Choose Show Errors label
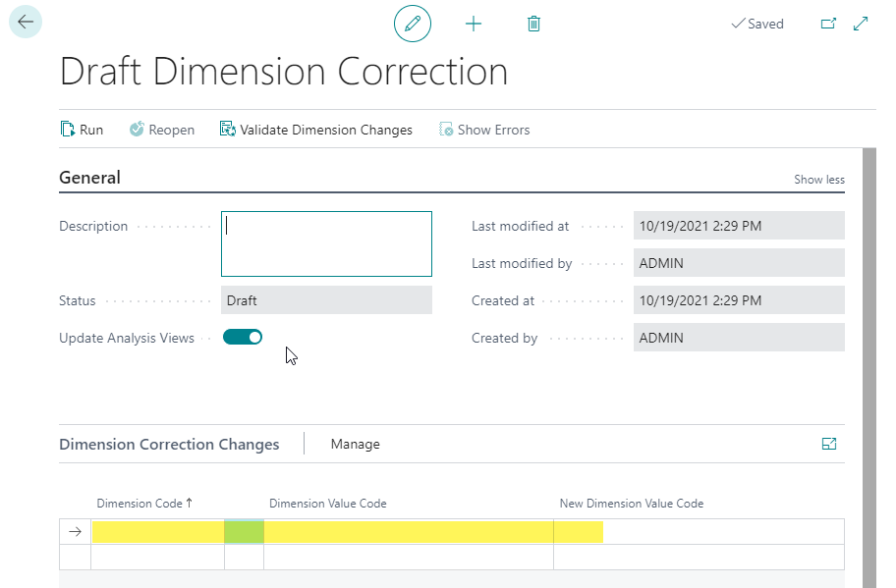The width and height of the screenshot is (896, 588). (x=494, y=131)
